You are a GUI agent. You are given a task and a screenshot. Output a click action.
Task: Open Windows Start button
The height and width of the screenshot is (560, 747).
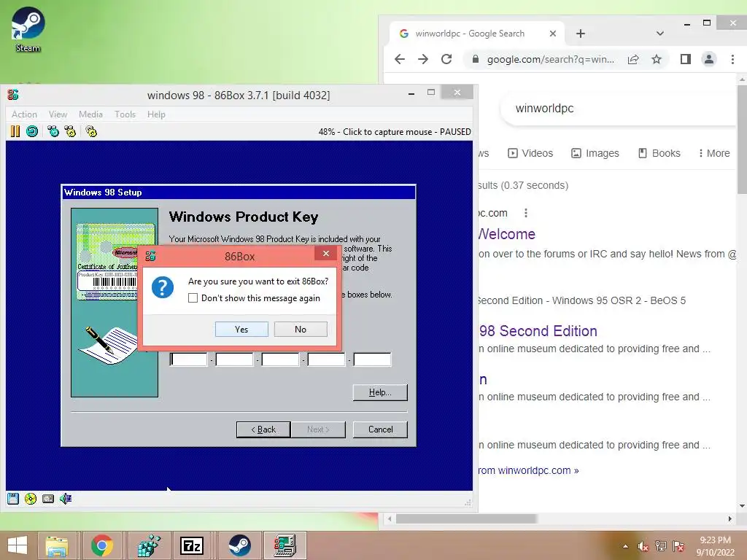[18, 545]
